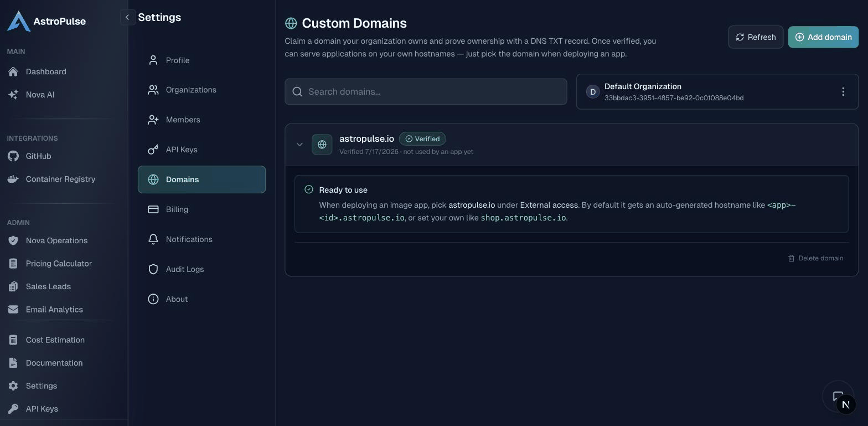Click the Refresh button
This screenshot has width=868, height=426.
coord(756,37)
